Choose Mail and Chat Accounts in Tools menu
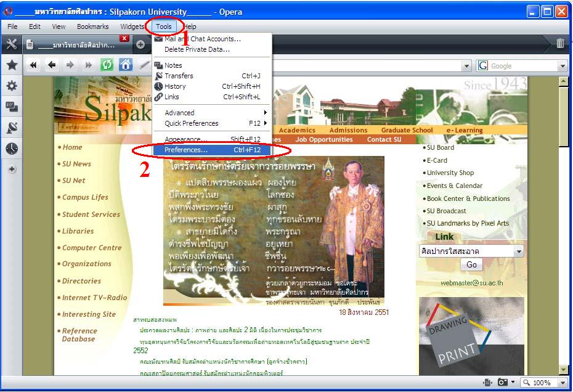This screenshot has width=573, height=392. [212, 39]
